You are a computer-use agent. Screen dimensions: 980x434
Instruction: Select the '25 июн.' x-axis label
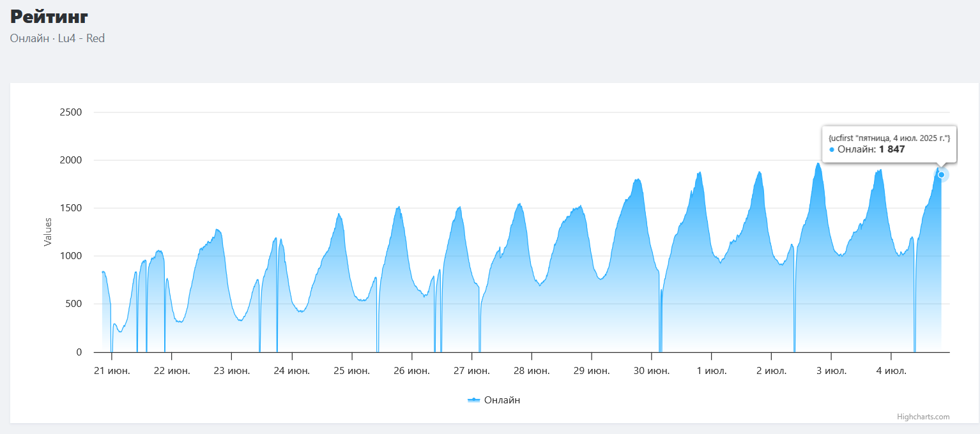tap(352, 371)
